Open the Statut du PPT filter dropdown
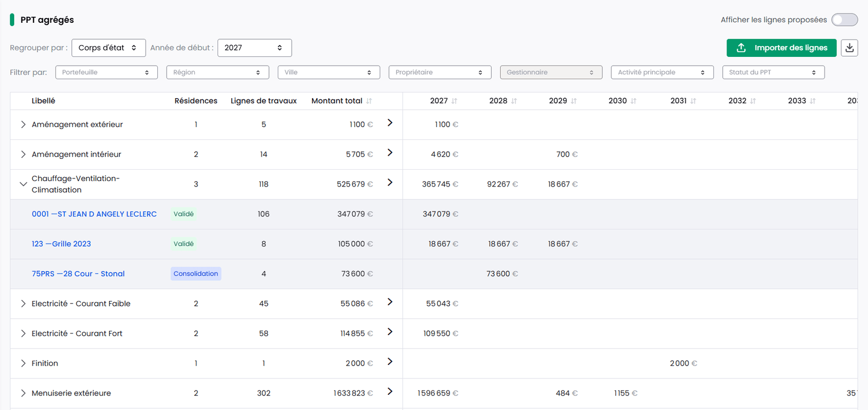The image size is (868, 410). 774,72
